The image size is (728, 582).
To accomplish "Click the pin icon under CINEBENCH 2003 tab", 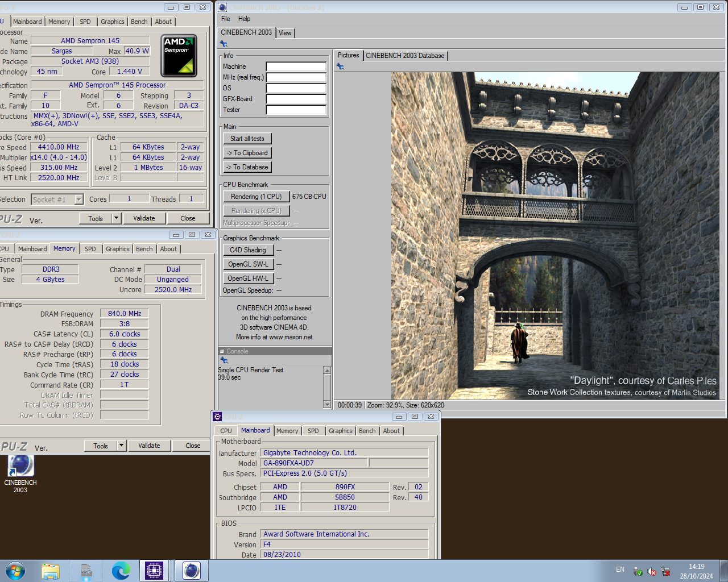I will click(x=224, y=44).
